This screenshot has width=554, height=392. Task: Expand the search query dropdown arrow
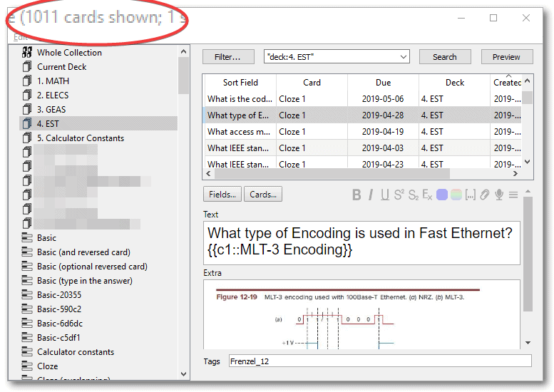(404, 57)
